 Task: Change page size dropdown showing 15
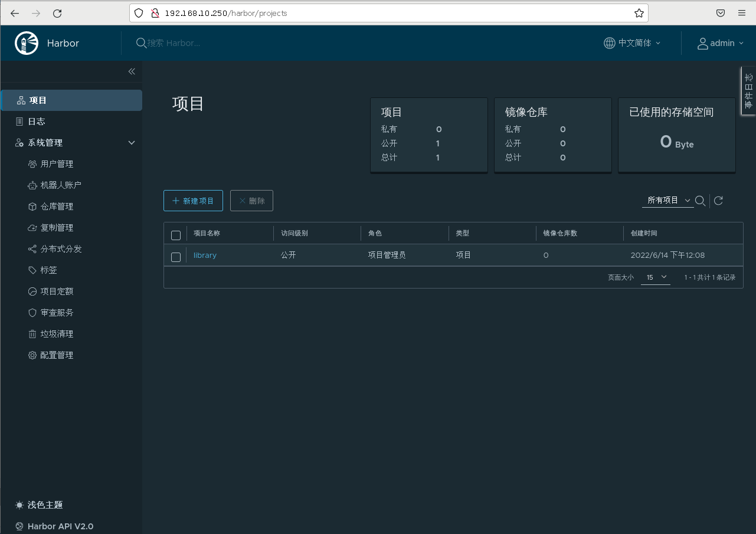(656, 277)
